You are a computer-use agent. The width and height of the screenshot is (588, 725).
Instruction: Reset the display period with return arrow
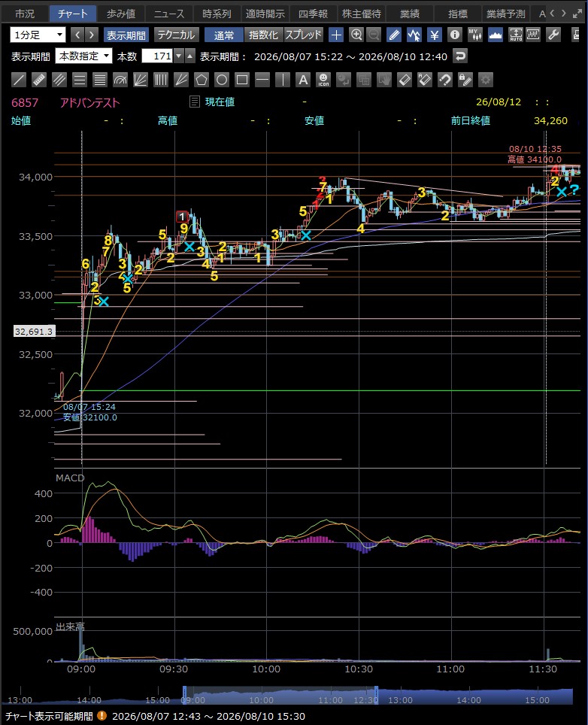coord(460,56)
